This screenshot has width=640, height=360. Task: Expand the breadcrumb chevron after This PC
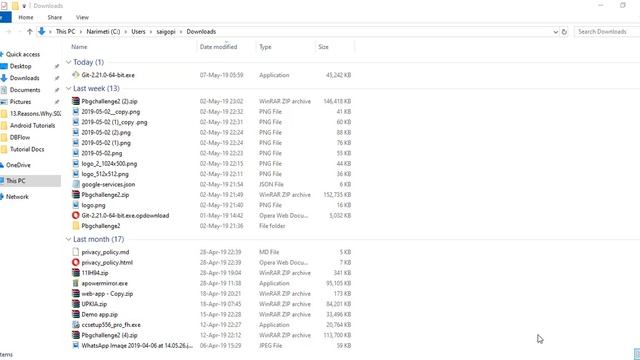(x=81, y=32)
